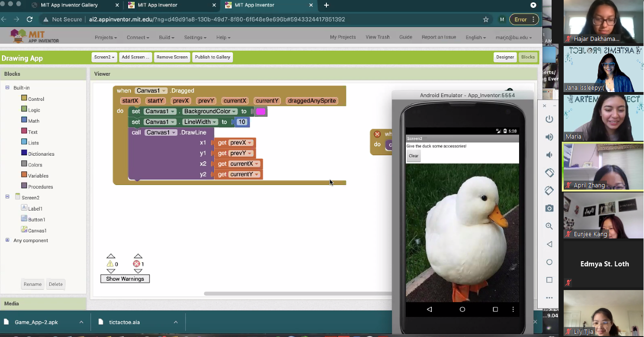Screen dimensions: 644x337
Task: Switch to MIT App Inventor Gallery tab
Action: (x=70, y=5)
